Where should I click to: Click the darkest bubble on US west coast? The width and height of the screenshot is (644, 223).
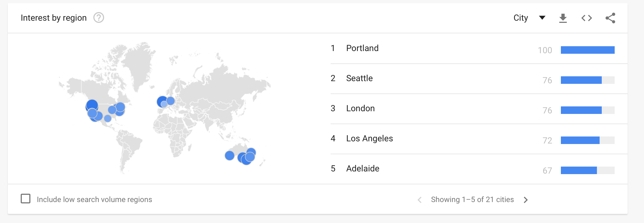tap(92, 105)
